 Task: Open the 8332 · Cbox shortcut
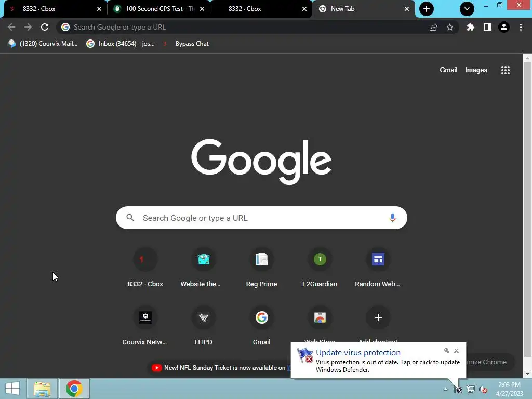[145, 268]
